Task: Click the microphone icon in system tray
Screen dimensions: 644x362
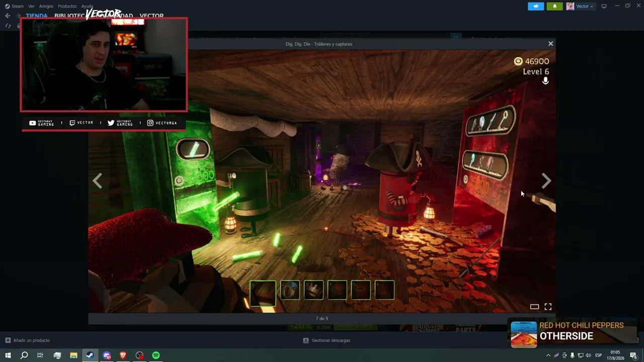Action: click(572, 355)
